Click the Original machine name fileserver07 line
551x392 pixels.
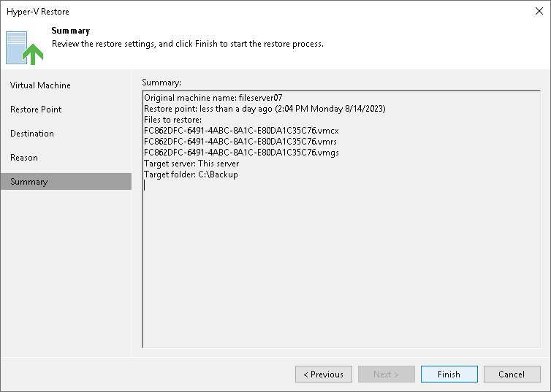click(x=213, y=98)
